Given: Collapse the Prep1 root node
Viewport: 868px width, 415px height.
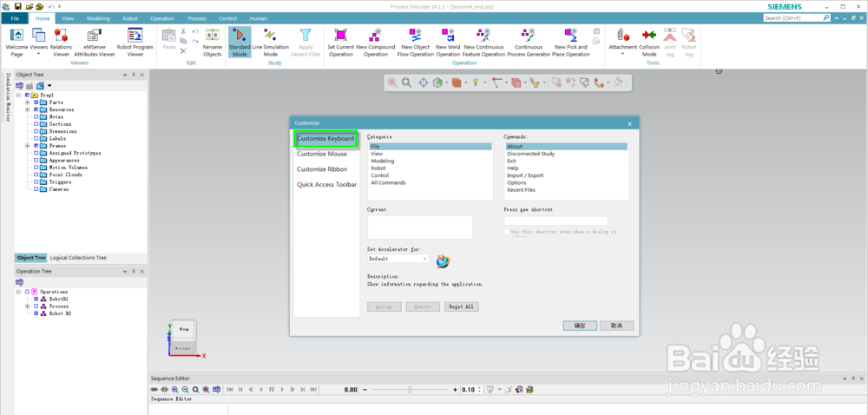Looking at the screenshot, I should pyautogui.click(x=18, y=96).
